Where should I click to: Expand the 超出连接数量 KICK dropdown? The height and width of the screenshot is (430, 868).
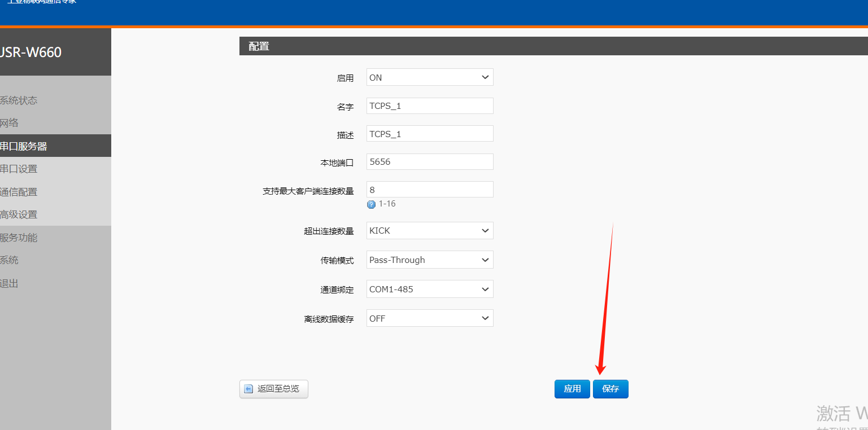(429, 231)
